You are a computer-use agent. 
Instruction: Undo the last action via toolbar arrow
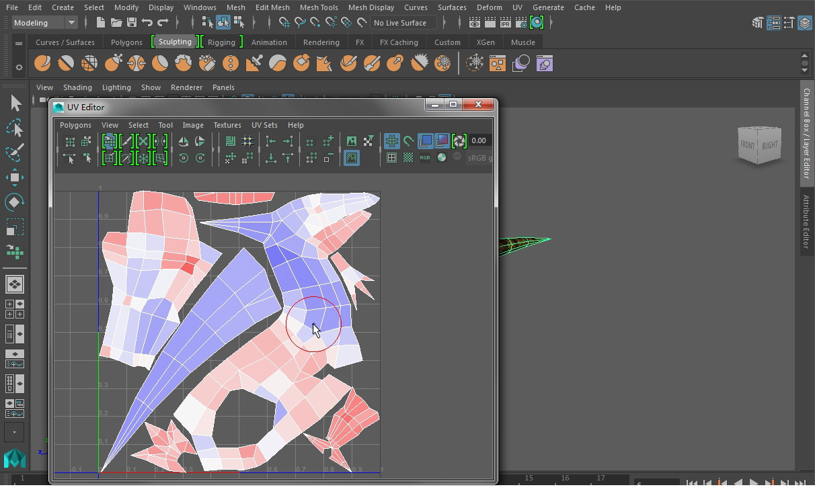(147, 23)
